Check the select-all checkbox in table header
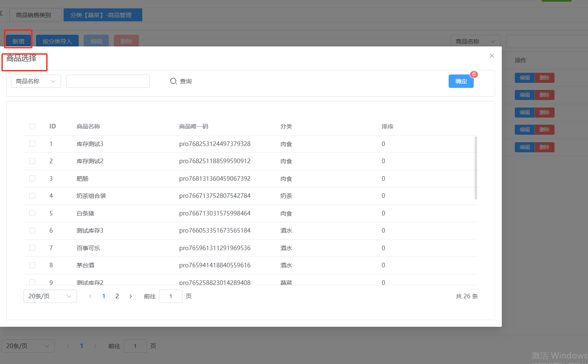This screenshot has width=588, height=364. point(32,126)
